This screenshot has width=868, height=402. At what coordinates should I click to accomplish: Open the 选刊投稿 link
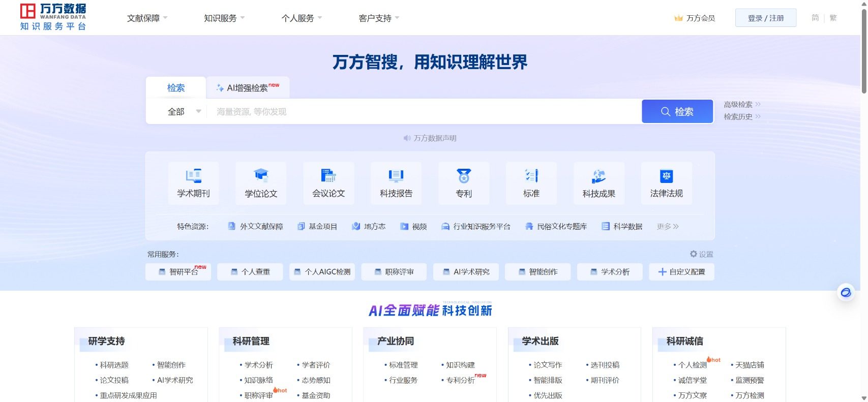pos(605,365)
